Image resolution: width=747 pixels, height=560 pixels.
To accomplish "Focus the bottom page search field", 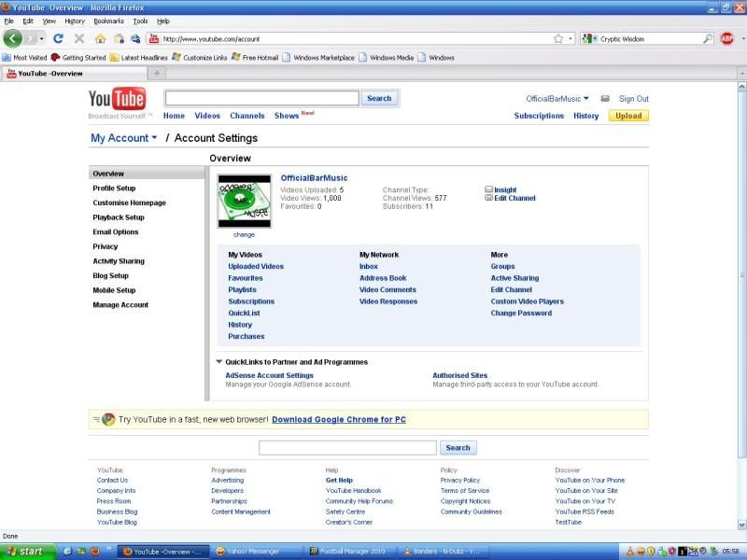I will tap(347, 448).
